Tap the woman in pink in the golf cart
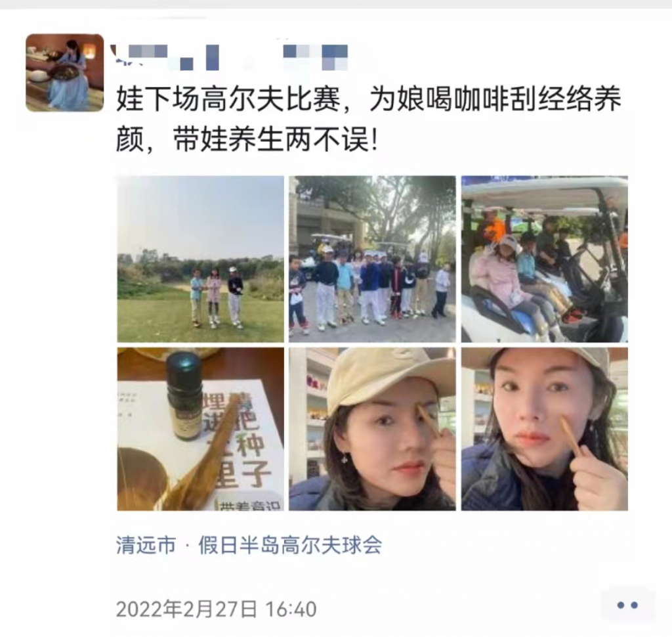This screenshot has width=672, height=637. (503, 279)
